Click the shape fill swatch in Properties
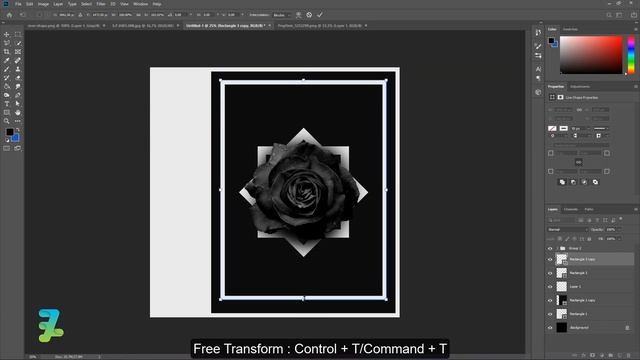The height and width of the screenshot is (360, 640). 552,129
